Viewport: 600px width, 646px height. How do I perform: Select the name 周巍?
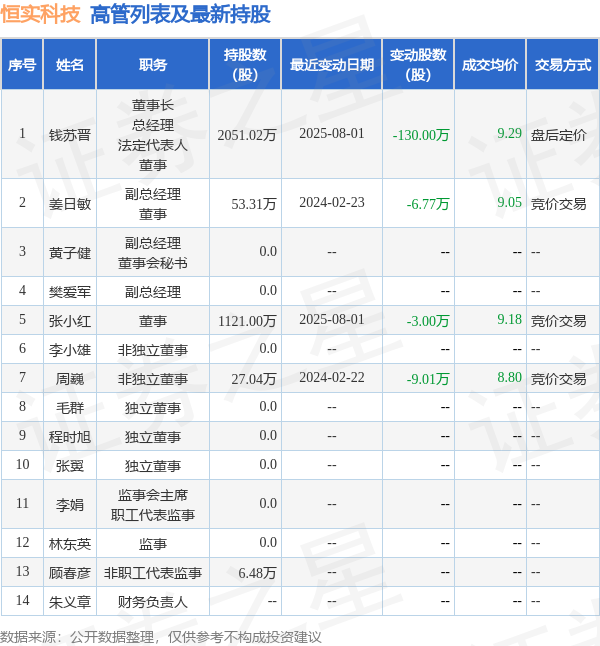(x=70, y=379)
